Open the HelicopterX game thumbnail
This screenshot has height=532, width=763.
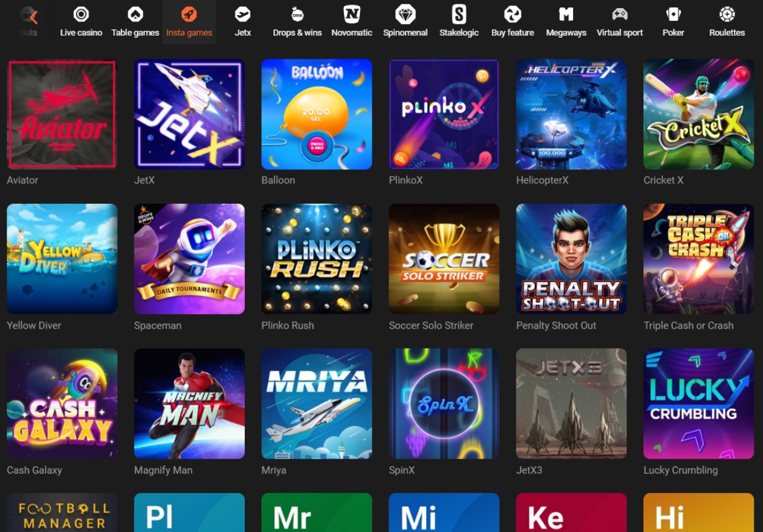[571, 114]
